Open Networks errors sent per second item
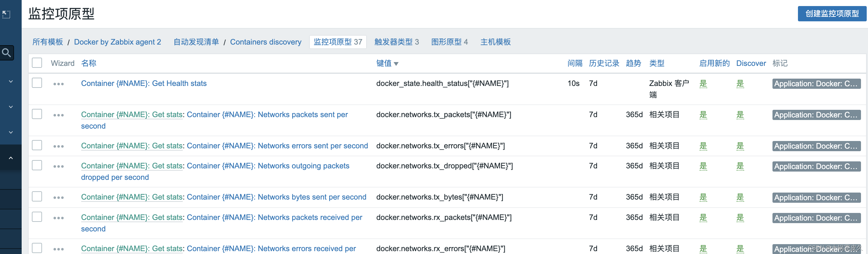This screenshot has height=254, width=868. pos(277,146)
